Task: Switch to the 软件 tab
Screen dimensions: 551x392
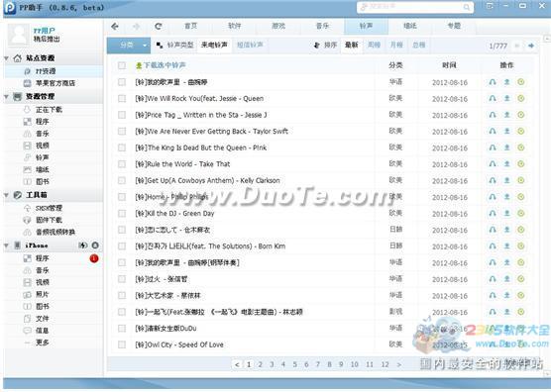Action: coord(235,27)
